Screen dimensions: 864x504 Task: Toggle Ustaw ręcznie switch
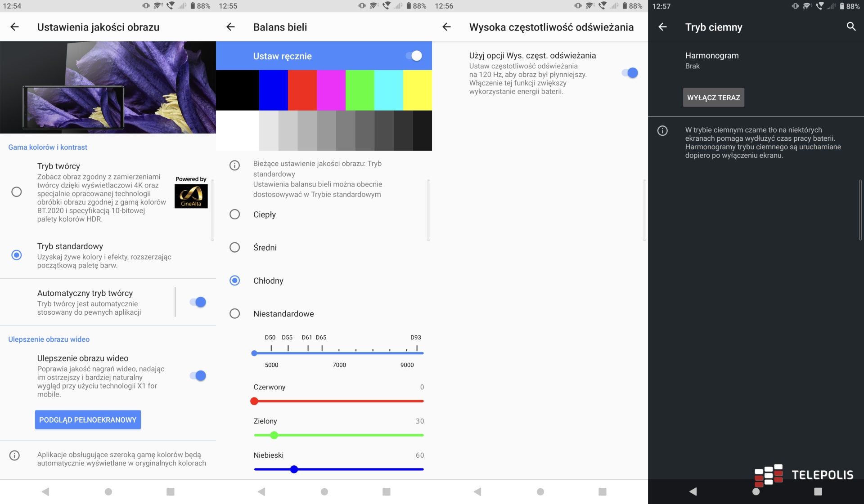tap(413, 56)
